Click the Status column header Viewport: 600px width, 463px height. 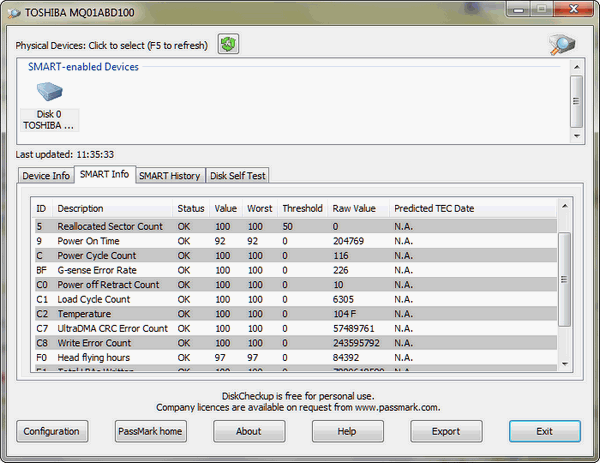[191, 209]
